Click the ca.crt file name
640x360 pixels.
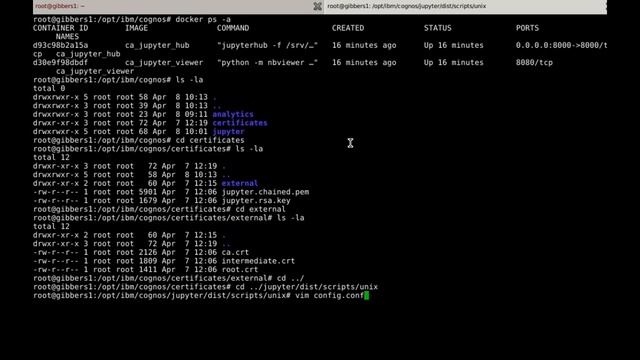[x=235, y=252]
